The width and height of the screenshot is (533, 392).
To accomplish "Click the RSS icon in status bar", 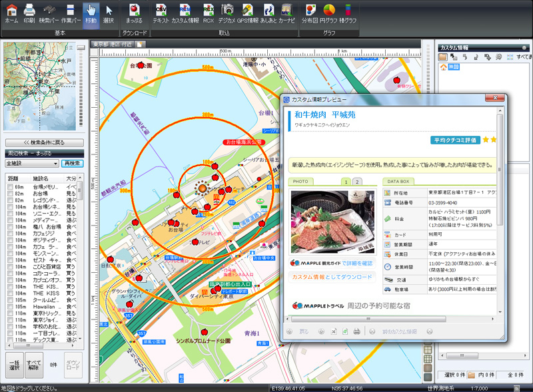I will coord(516,388).
